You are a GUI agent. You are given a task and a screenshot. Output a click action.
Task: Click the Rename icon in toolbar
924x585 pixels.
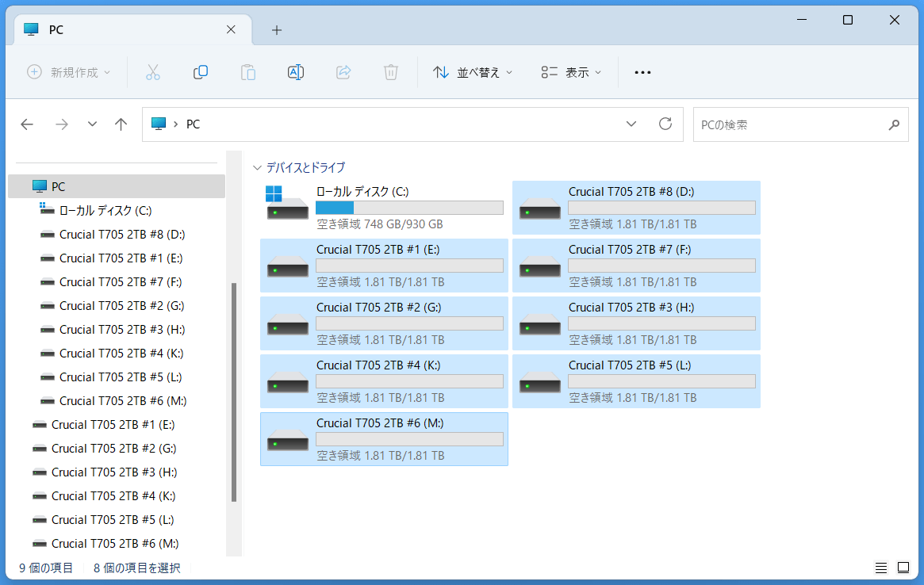(x=295, y=72)
